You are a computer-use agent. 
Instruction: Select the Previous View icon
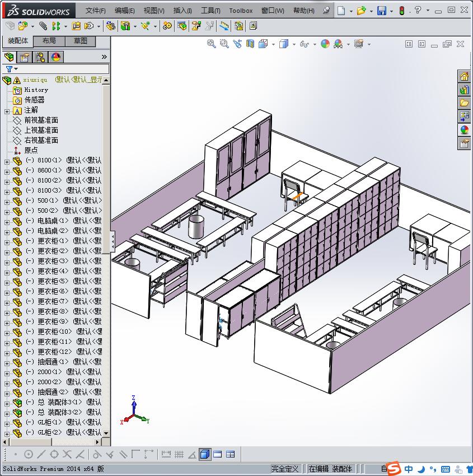click(237, 44)
